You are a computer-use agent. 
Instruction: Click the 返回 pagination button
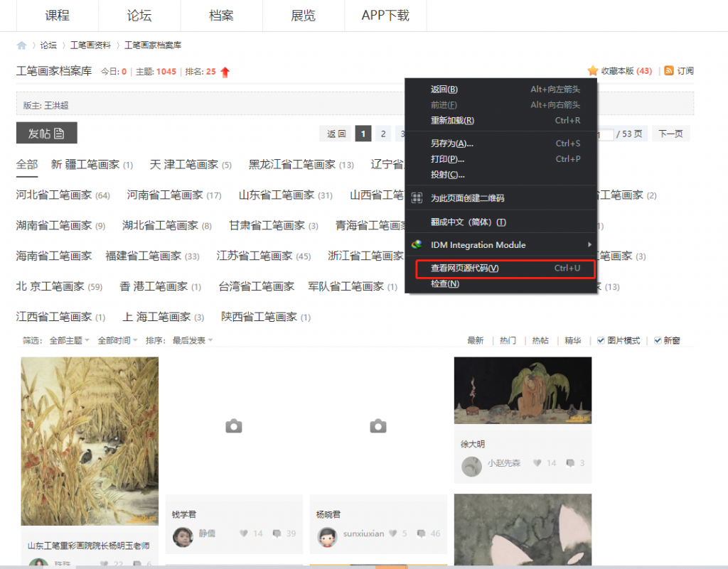(336, 134)
